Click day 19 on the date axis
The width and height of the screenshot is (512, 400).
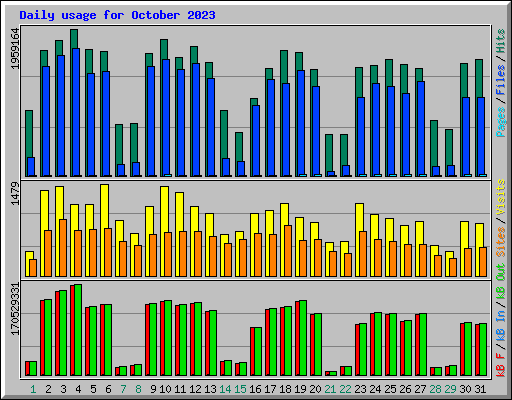pos(300,389)
